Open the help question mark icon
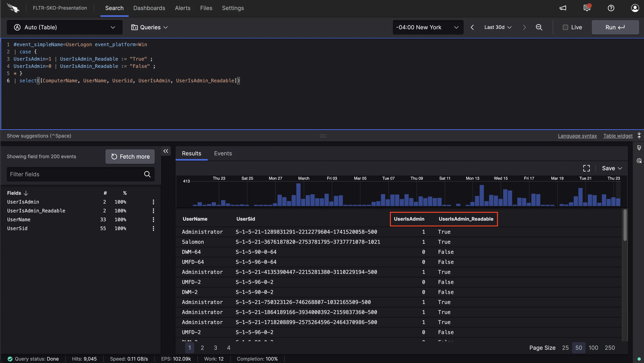The width and height of the screenshot is (644, 363). click(611, 8)
